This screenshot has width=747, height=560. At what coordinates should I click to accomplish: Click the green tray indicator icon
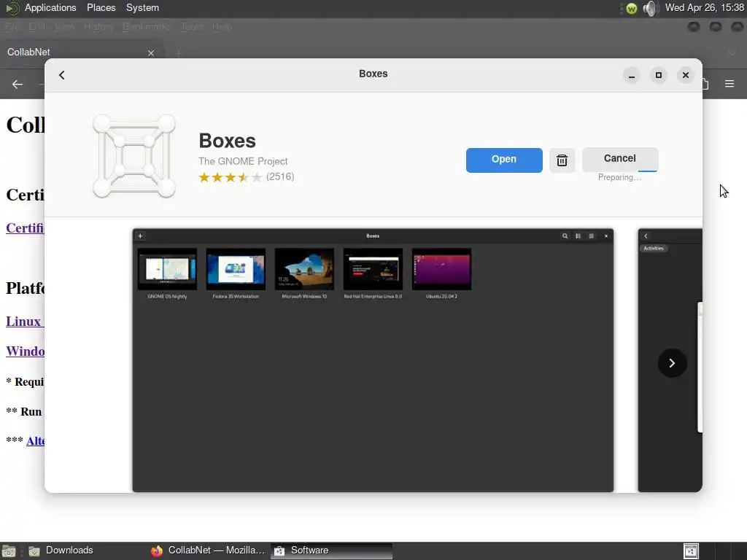pos(632,8)
